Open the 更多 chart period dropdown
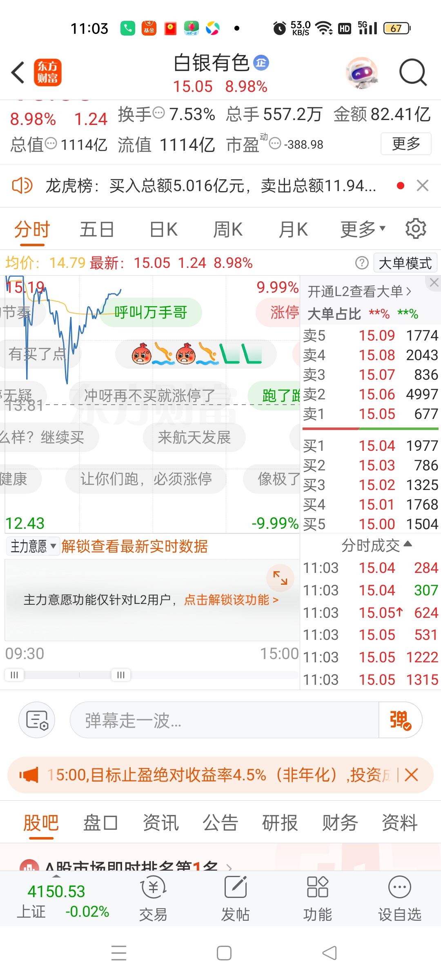Image resolution: width=441 pixels, height=980 pixels. [363, 229]
